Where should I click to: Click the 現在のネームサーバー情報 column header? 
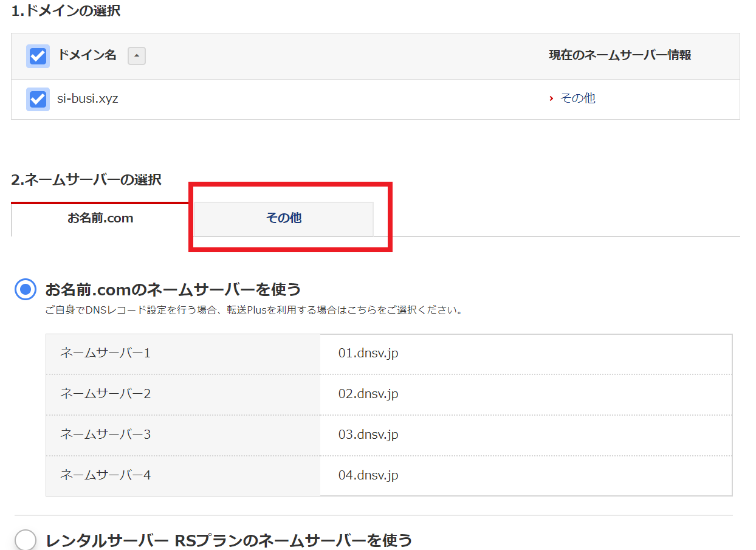click(620, 55)
